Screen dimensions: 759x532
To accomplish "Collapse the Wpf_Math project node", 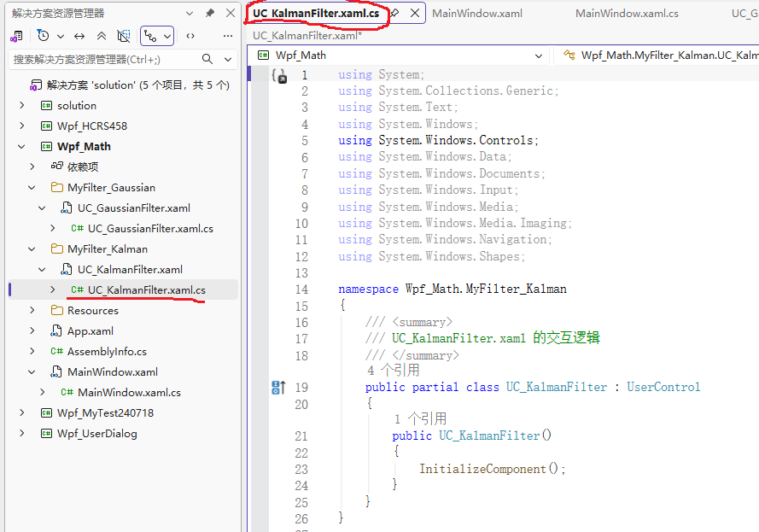I will 22,146.
